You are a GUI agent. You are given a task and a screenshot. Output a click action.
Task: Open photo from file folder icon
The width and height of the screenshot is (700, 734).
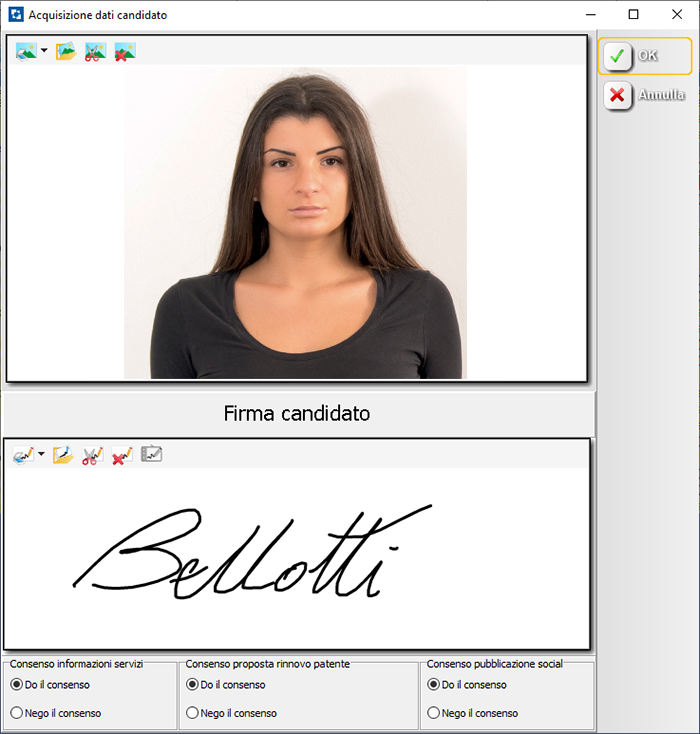click(x=66, y=51)
